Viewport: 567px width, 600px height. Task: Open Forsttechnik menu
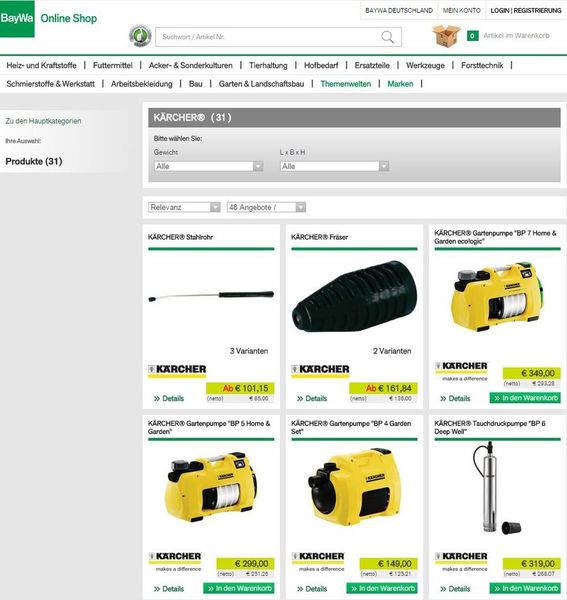(482, 65)
